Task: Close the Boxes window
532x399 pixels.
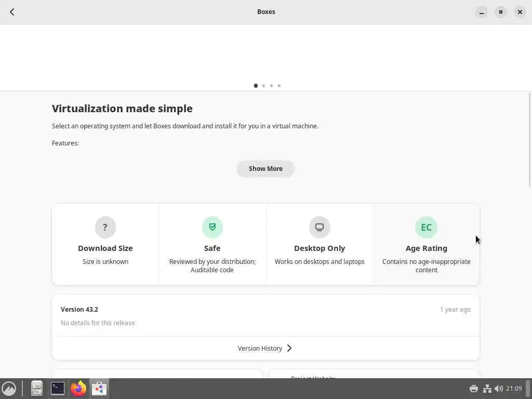Action: tap(520, 12)
